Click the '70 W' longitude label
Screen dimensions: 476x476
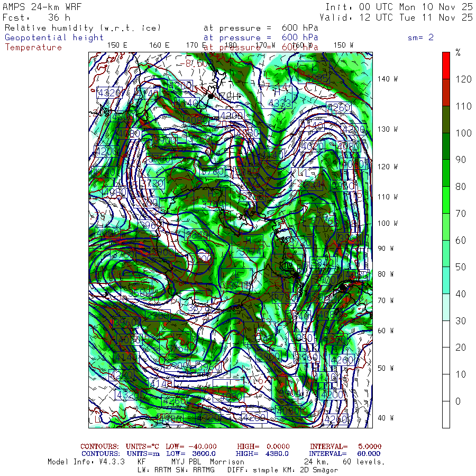coord(386,300)
